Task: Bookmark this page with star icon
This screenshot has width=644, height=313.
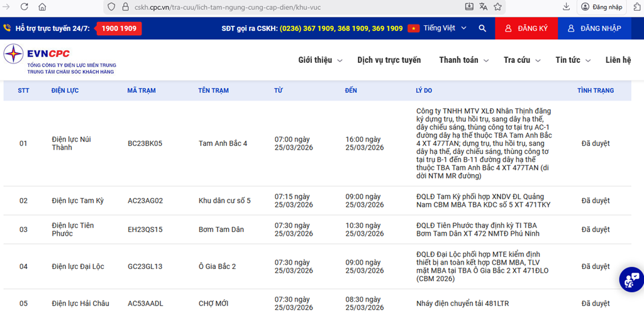Action: (x=497, y=7)
